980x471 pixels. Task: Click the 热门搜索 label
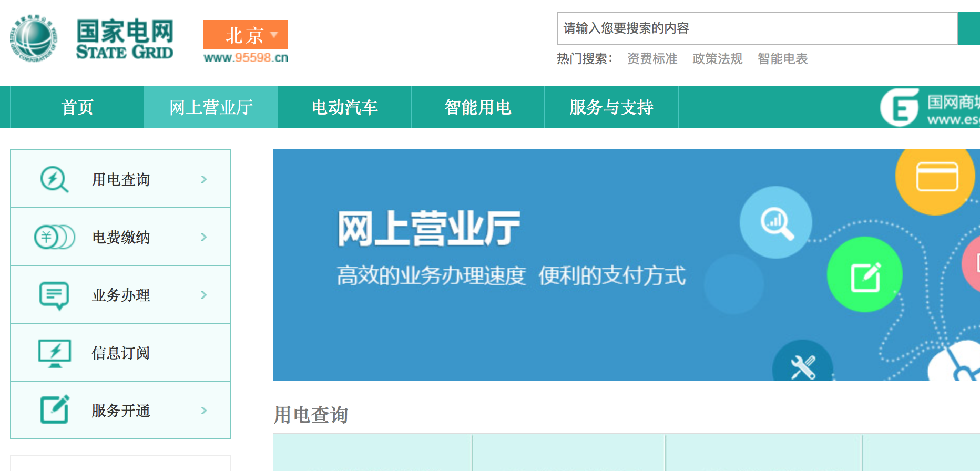pos(584,58)
